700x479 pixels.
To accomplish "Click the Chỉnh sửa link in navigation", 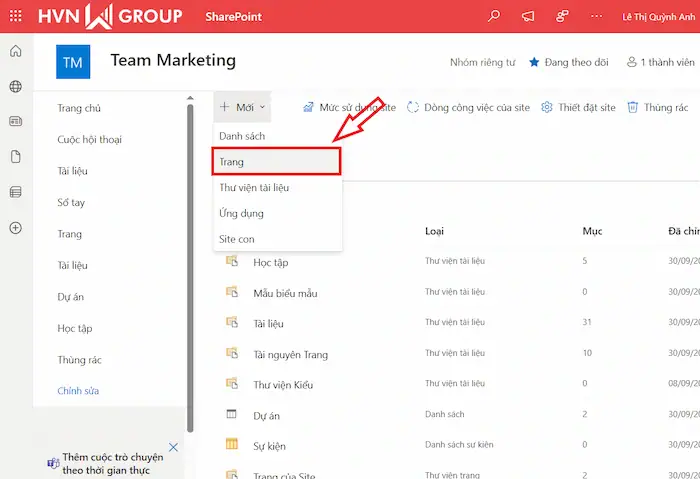I will [x=78, y=391].
